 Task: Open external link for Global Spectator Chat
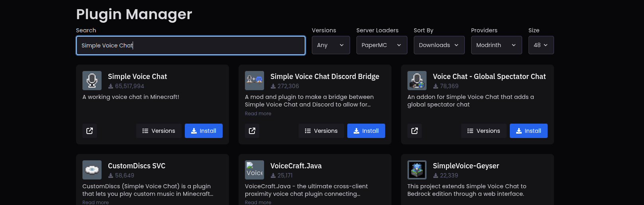pyautogui.click(x=415, y=131)
